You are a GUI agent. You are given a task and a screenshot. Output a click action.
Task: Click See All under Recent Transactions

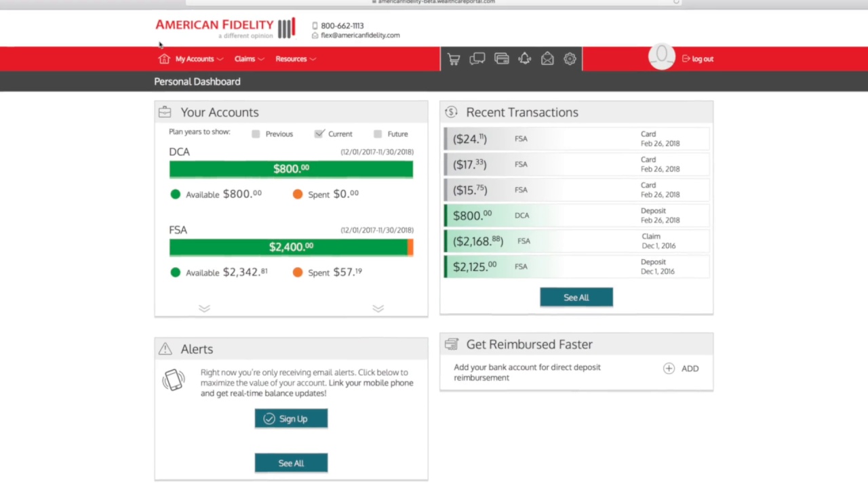point(576,298)
